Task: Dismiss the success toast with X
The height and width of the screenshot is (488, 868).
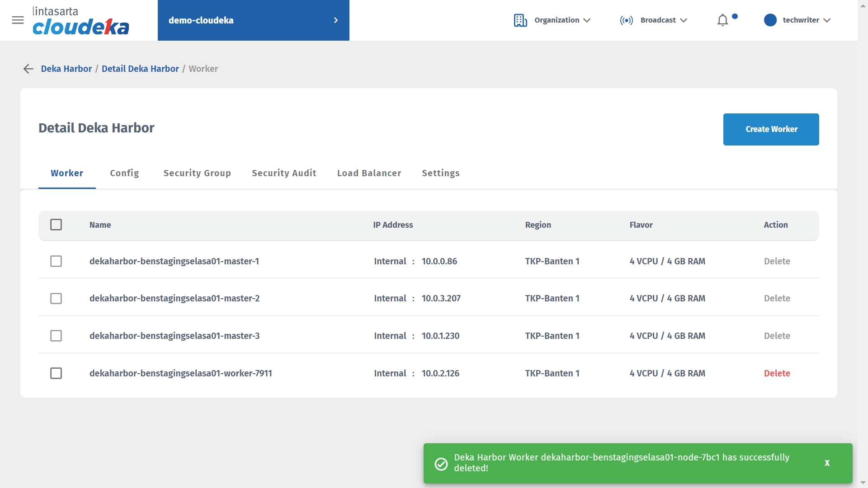Action: coord(827,463)
